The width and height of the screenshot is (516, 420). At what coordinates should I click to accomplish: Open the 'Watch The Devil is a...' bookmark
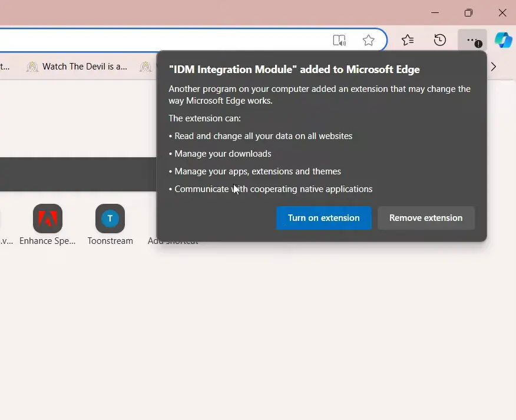(77, 67)
